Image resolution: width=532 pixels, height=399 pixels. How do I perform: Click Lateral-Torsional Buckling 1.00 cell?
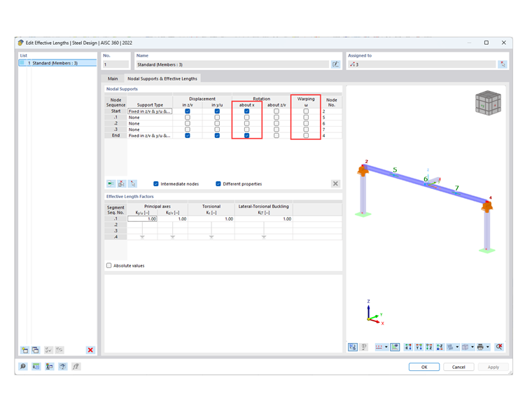tap(264, 219)
